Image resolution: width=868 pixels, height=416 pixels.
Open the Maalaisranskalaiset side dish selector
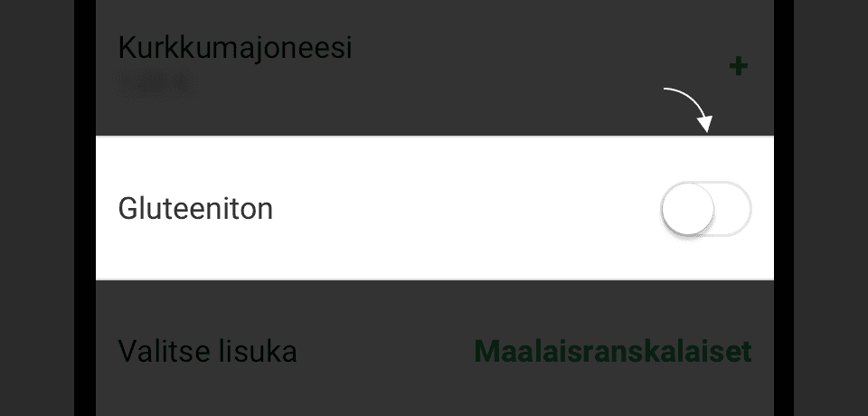[613, 351]
